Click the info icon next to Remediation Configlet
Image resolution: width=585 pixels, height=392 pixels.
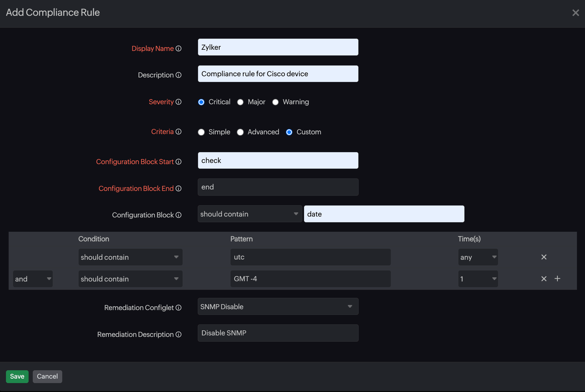pos(178,307)
